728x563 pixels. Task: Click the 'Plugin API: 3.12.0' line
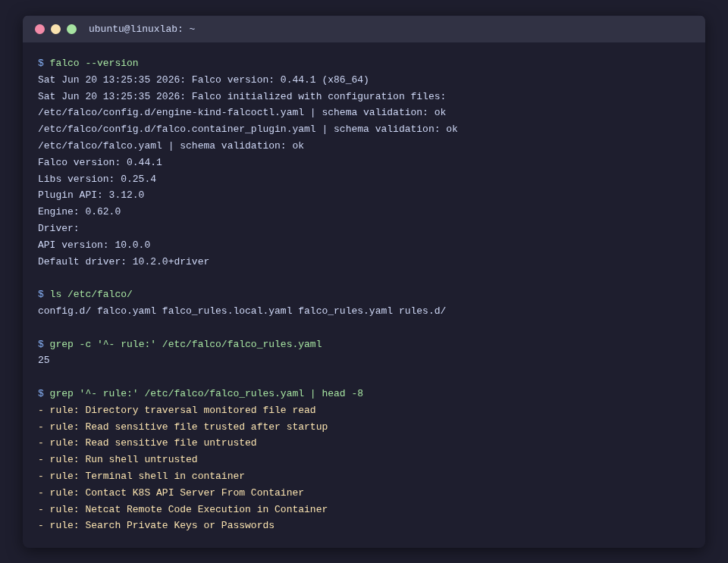[91, 195]
